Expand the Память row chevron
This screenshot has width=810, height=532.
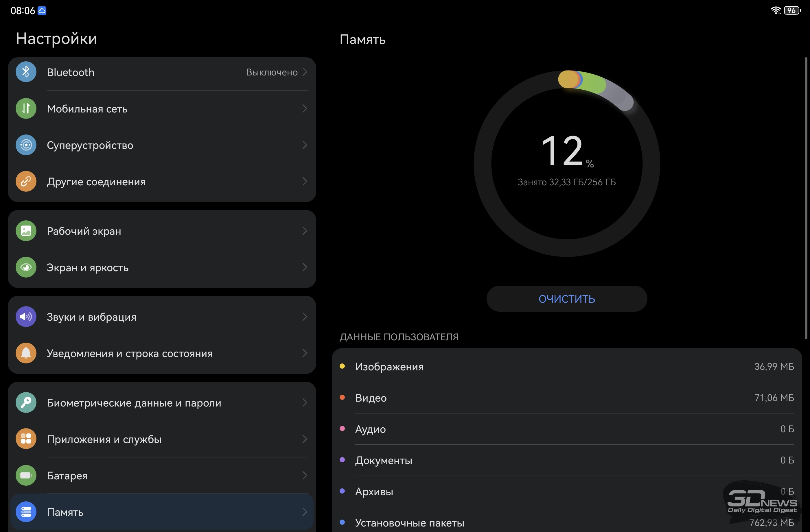pyautogui.click(x=305, y=511)
